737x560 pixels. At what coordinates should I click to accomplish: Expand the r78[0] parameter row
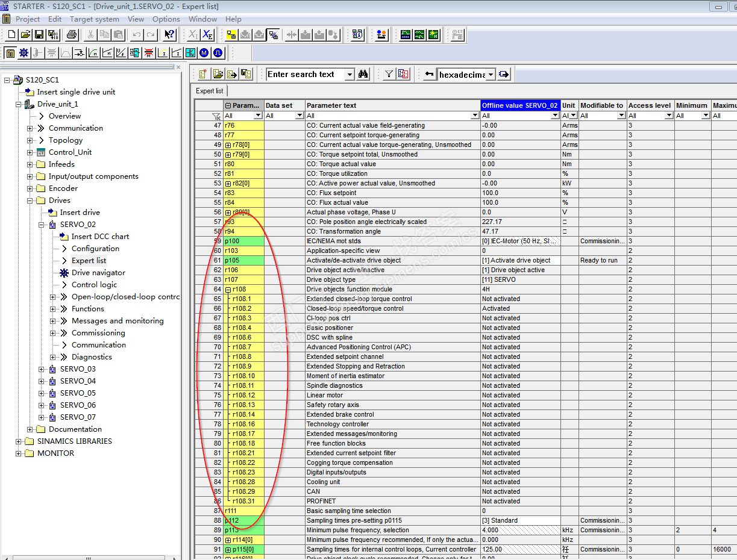point(228,145)
